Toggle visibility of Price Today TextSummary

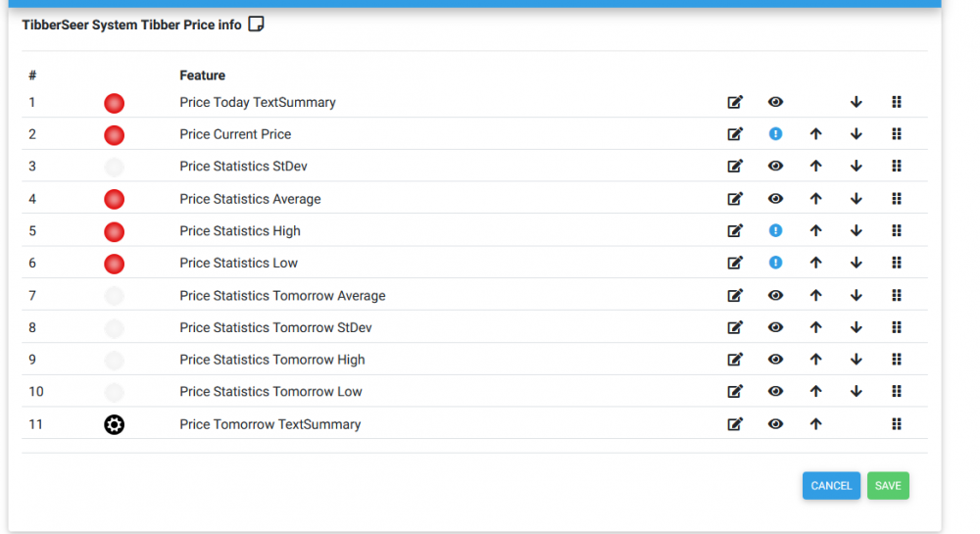(x=775, y=102)
